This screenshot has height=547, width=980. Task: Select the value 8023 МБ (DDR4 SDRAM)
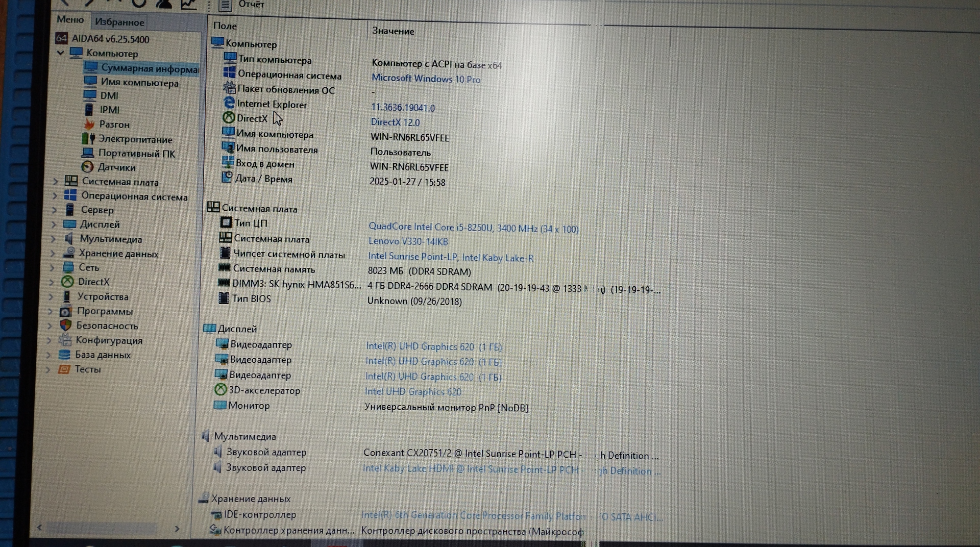[419, 271]
